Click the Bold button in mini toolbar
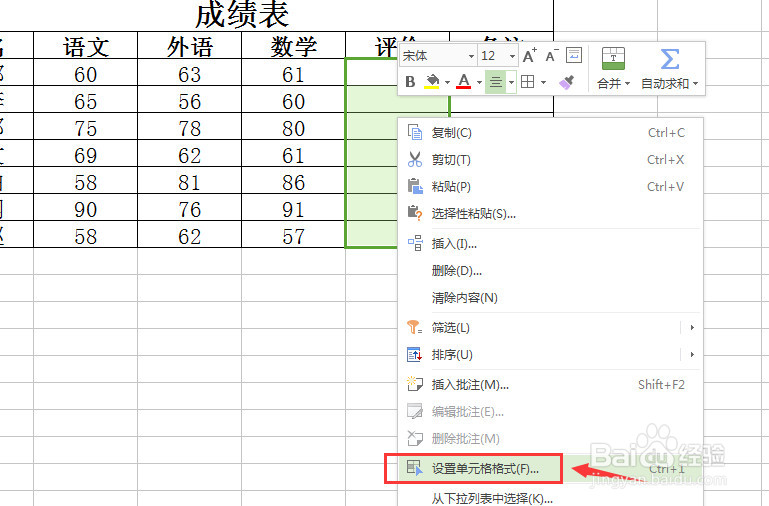Image resolution: width=769 pixels, height=506 pixels. point(410,82)
